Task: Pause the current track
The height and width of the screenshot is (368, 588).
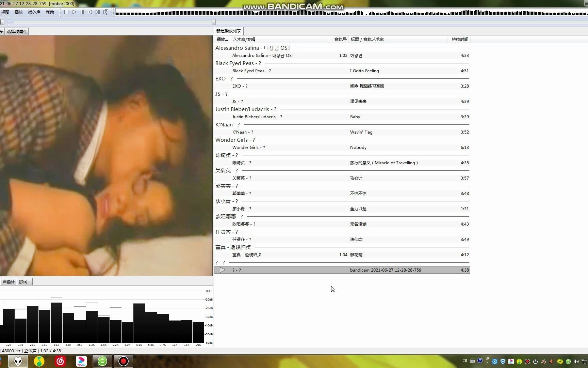Action: pos(82,12)
